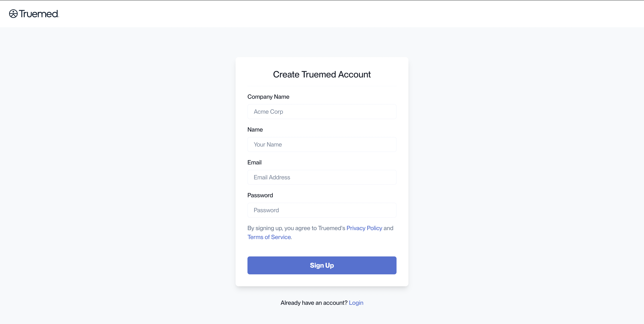Click the Email label above the field

tap(254, 162)
